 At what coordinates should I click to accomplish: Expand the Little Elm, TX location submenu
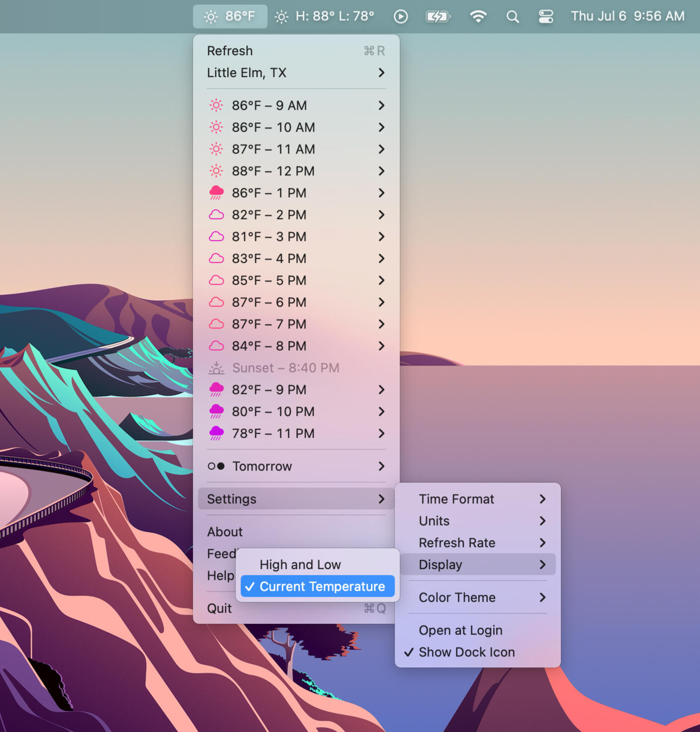[296, 73]
